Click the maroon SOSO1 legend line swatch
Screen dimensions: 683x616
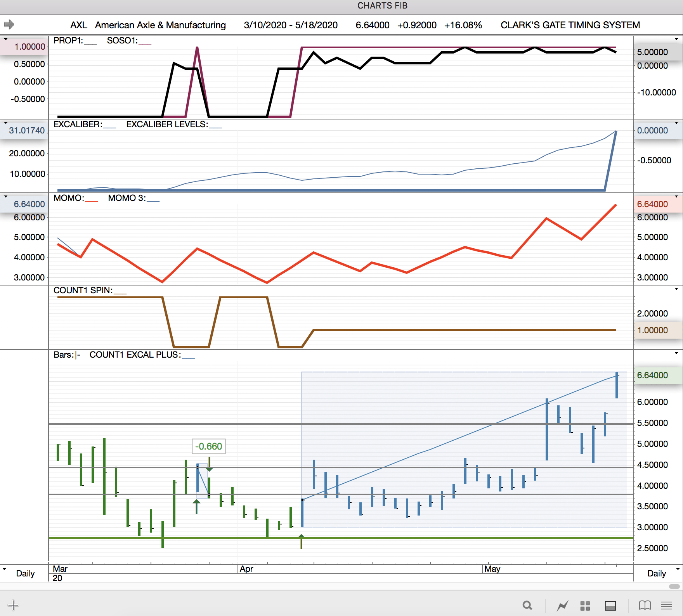145,44
